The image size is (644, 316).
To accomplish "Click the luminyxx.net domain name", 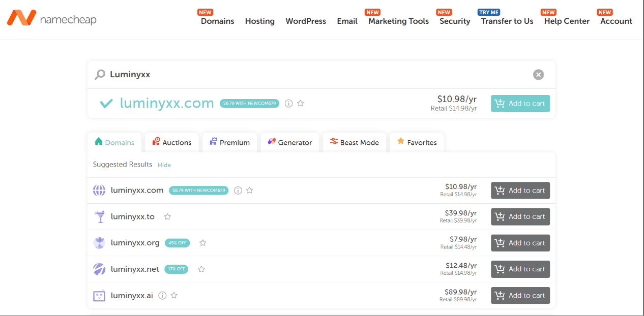I will coord(135,269).
